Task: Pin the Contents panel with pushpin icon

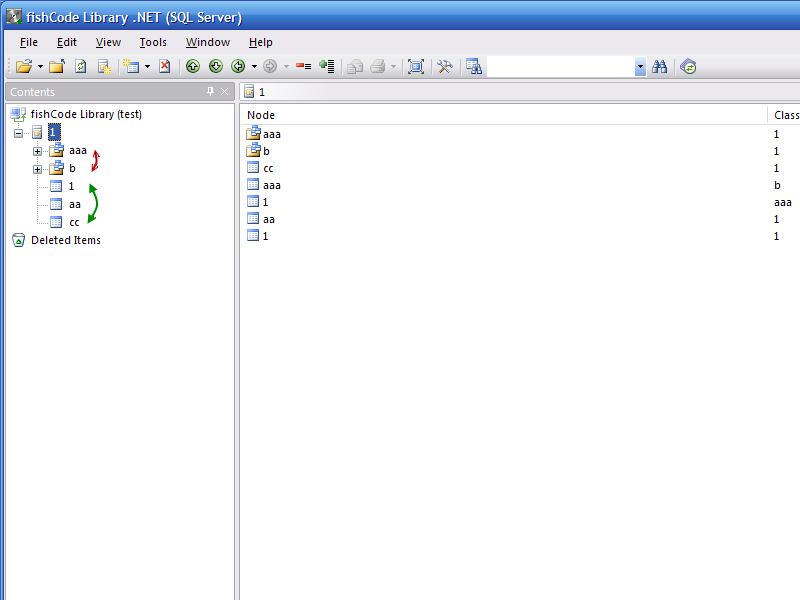Action: tap(210, 91)
